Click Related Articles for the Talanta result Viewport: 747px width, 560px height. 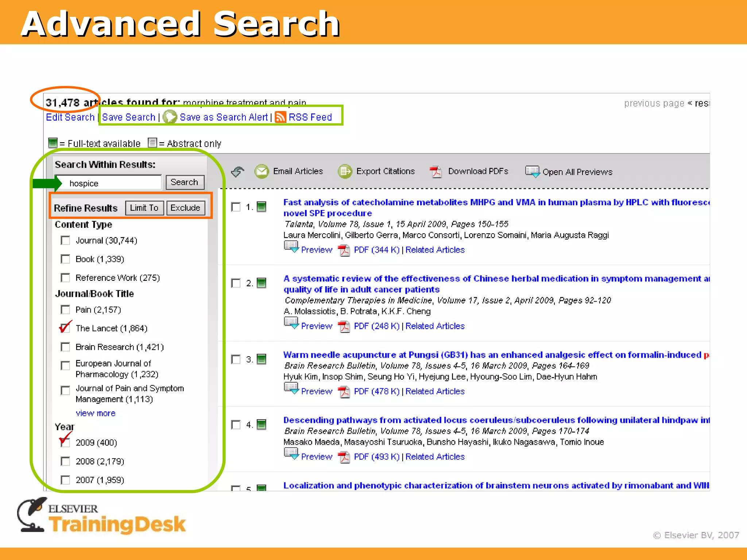point(435,250)
